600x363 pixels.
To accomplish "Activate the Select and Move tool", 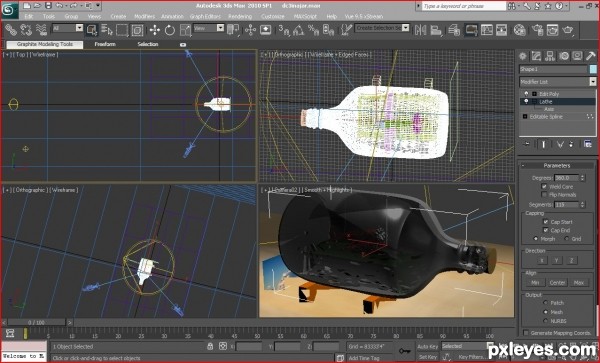I will click(155, 30).
